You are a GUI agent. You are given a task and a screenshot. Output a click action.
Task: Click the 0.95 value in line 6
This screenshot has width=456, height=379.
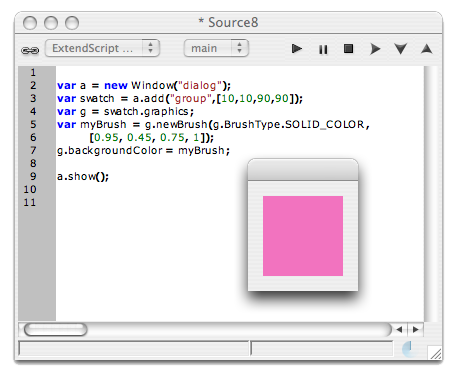tap(106, 137)
